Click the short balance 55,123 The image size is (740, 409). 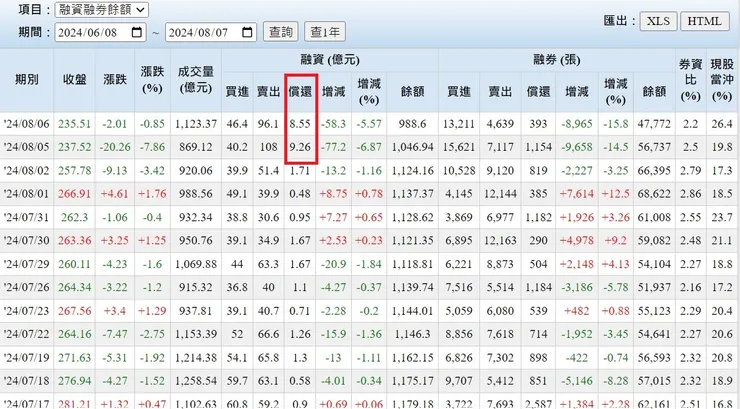[654, 311]
